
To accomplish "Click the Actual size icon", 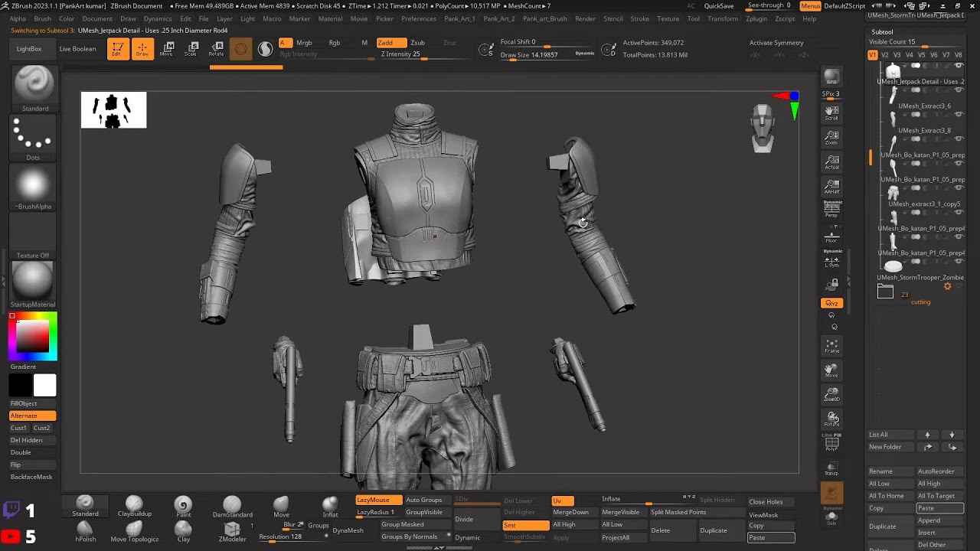I will pos(831,163).
